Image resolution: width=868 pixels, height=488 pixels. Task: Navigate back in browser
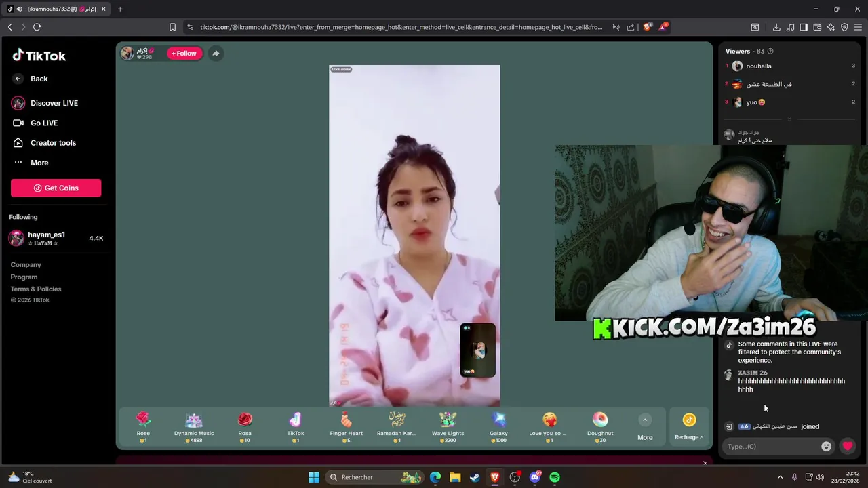[x=9, y=27]
